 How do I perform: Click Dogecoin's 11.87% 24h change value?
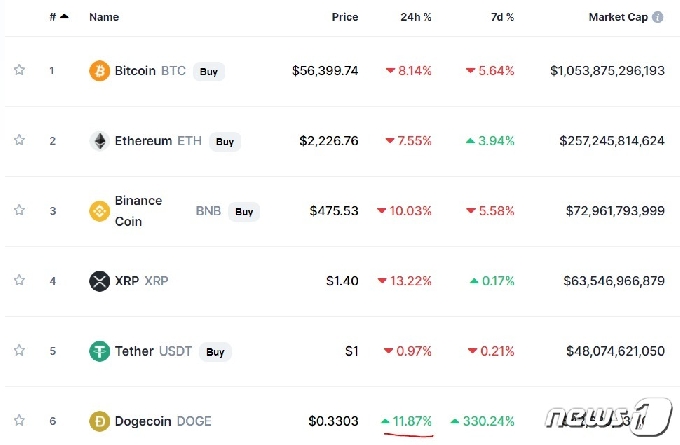pyautogui.click(x=411, y=421)
